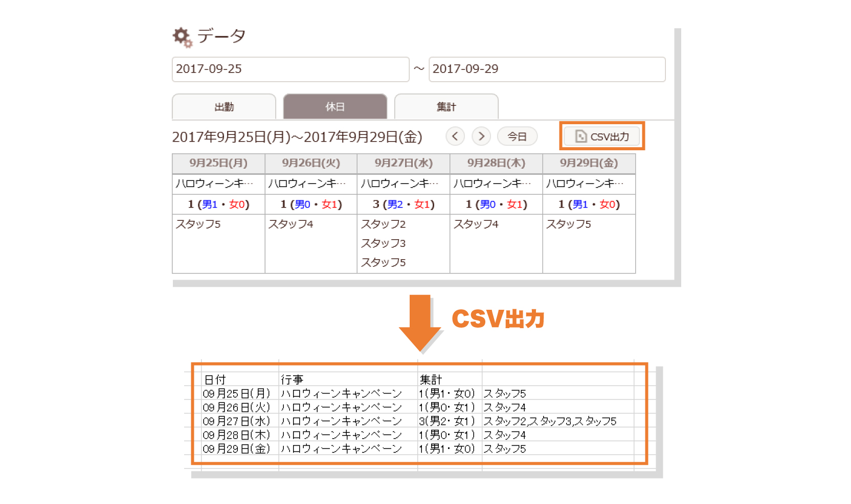Jump to today with 今日 button
The height and width of the screenshot is (504, 851).
click(517, 136)
